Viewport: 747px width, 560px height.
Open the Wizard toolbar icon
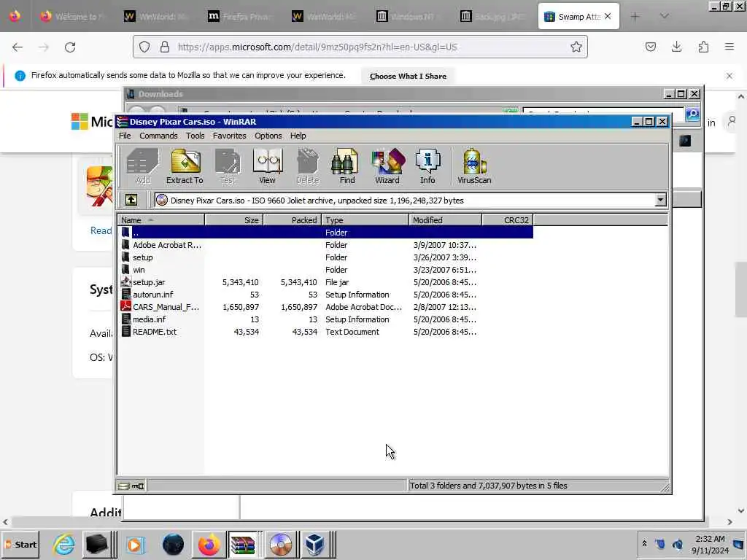[x=387, y=166]
